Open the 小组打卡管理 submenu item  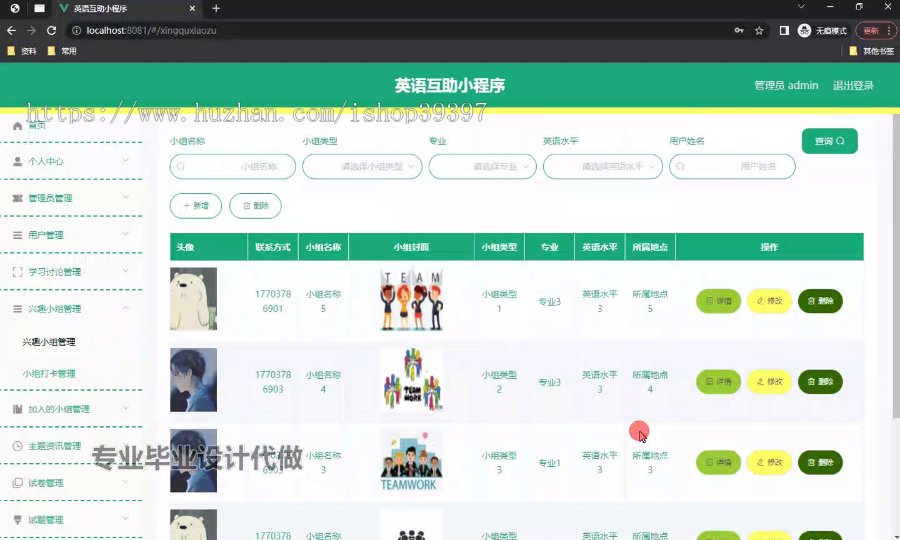(x=49, y=374)
